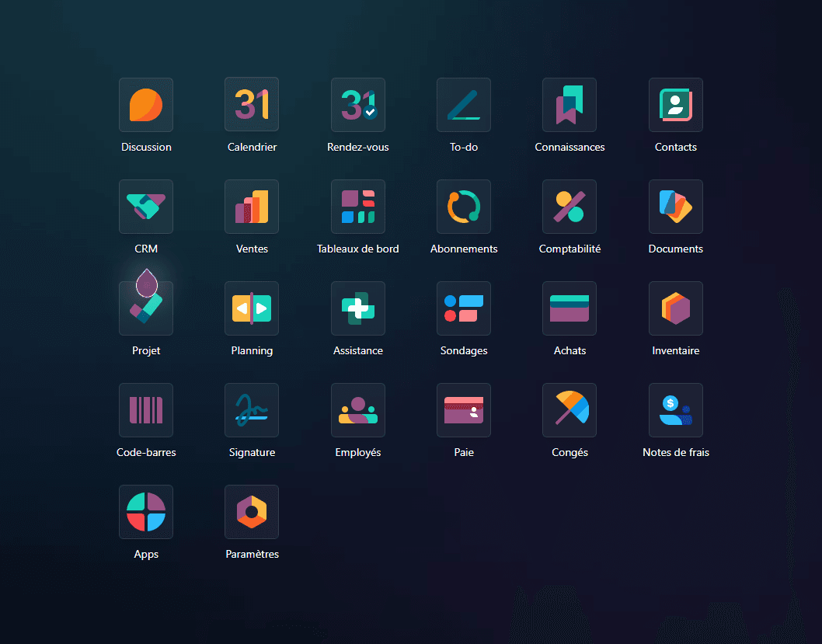822x644 pixels.
Task: Click the Congés umbrella icon
Action: 569,410
